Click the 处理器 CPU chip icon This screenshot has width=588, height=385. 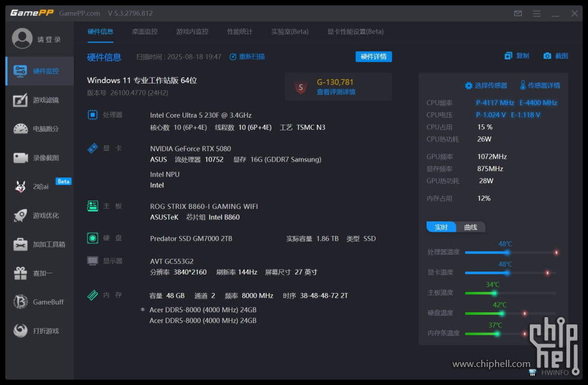pos(92,115)
